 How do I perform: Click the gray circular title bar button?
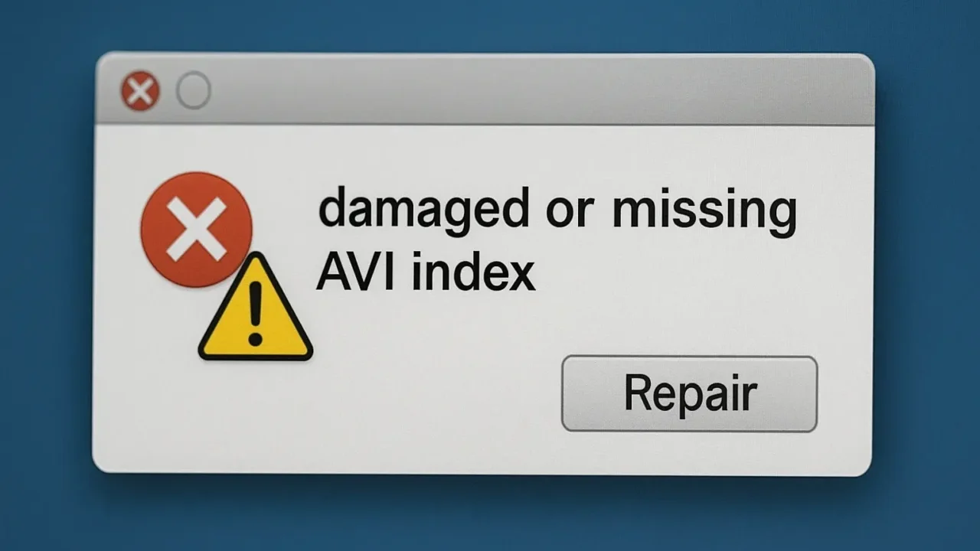pyautogui.click(x=194, y=91)
